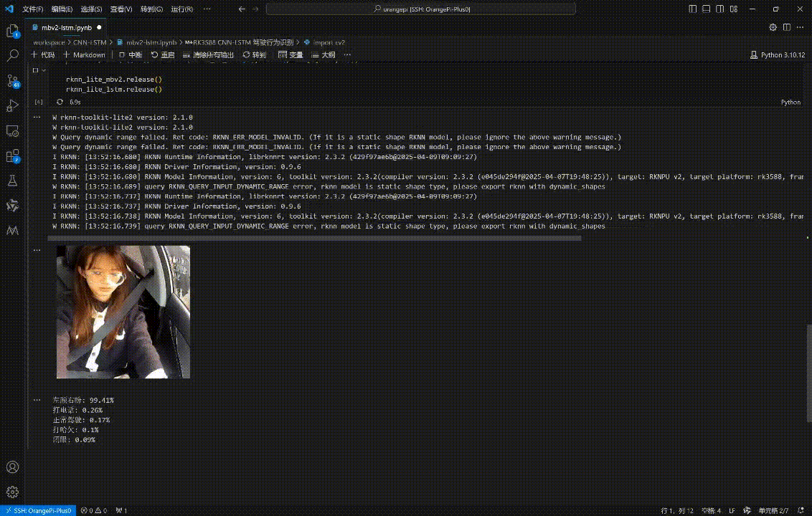Open the Explorer view in activity bar
812x516 pixels.
pos(12,31)
